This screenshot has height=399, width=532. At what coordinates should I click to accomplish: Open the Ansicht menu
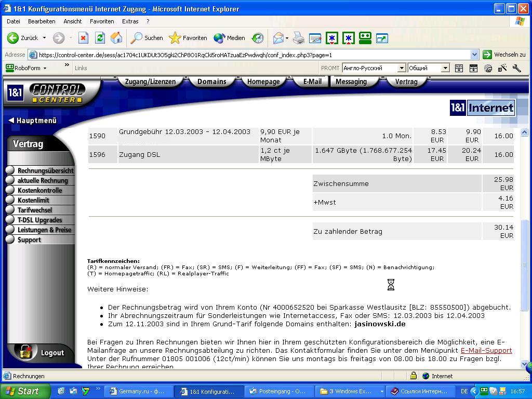73,21
